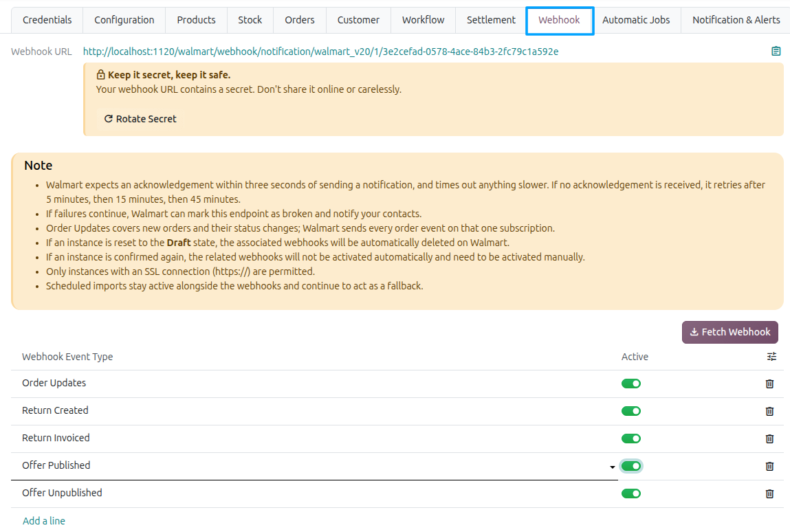Open the Configuration tab
The image size is (790, 532).
pos(124,20)
